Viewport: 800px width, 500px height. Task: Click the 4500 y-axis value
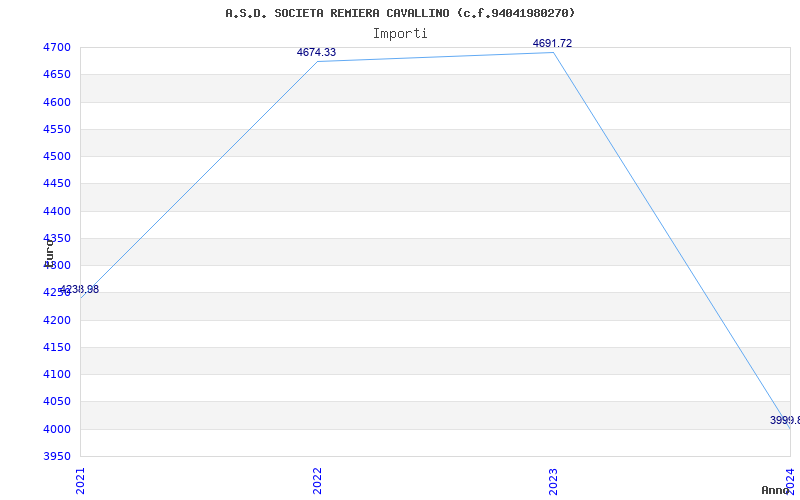pyautogui.click(x=57, y=156)
